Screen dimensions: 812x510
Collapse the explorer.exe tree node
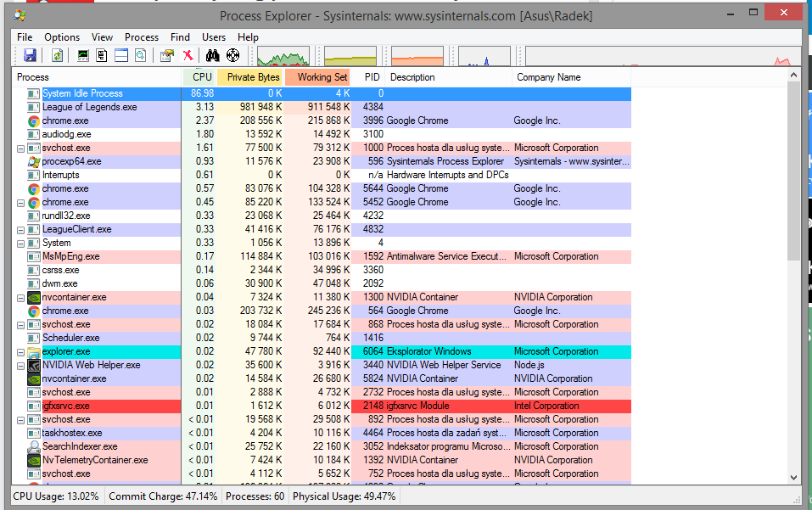20,352
